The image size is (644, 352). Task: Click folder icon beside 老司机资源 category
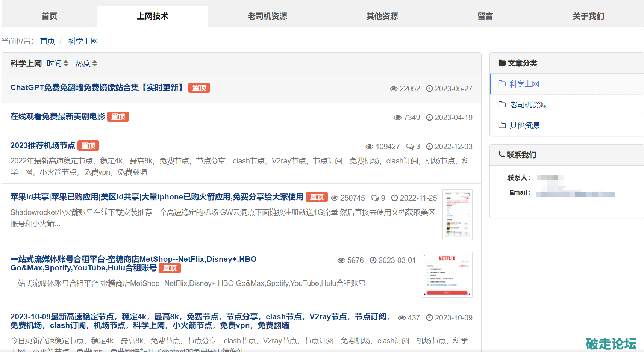[x=502, y=104]
